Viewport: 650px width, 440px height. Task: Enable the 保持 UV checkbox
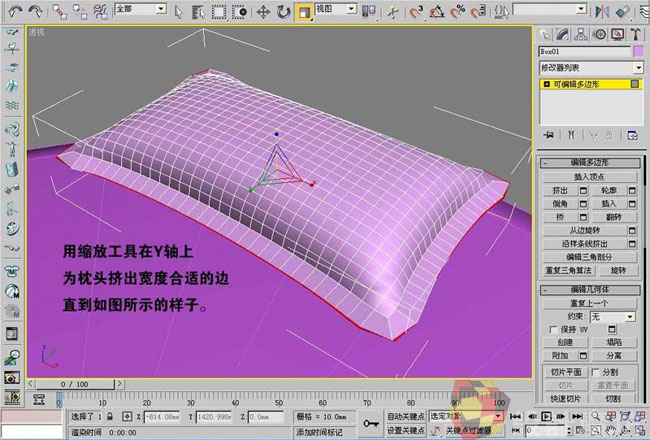point(553,329)
